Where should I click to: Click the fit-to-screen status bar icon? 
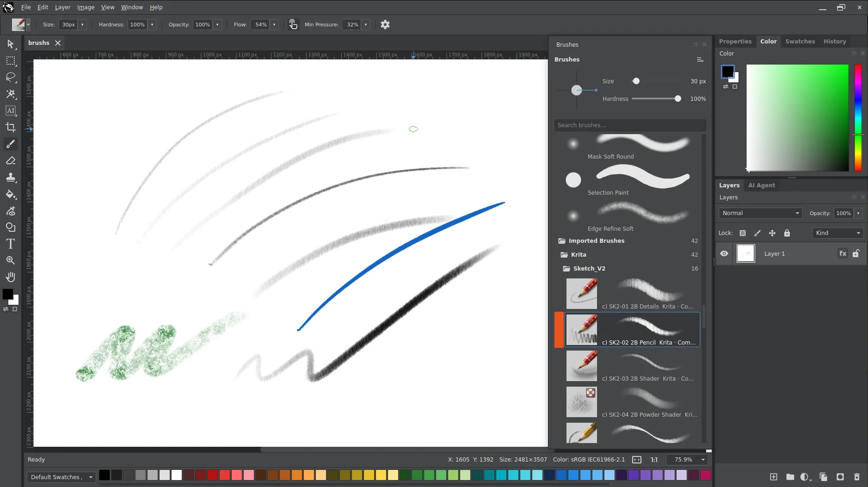[x=637, y=460]
